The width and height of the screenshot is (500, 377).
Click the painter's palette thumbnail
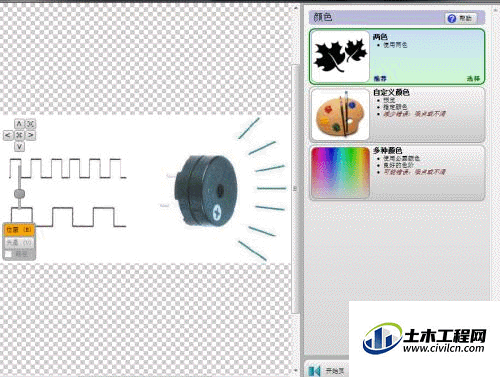point(340,115)
